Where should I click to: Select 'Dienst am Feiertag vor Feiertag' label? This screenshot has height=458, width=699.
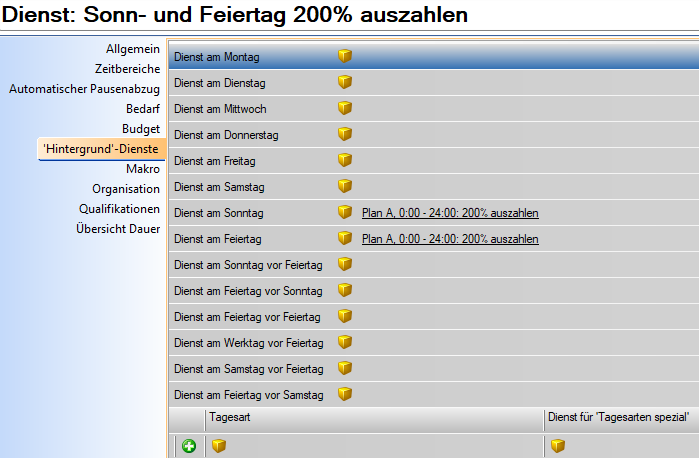click(x=247, y=317)
